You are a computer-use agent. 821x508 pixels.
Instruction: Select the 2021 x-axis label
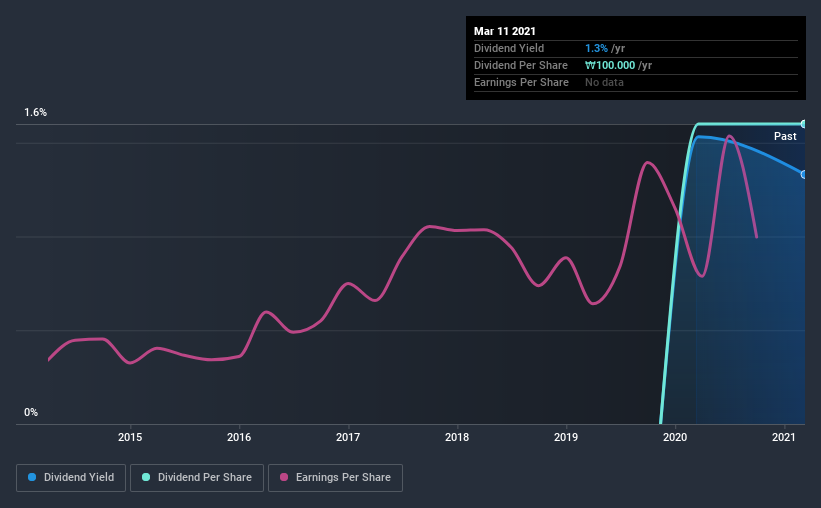(784, 436)
